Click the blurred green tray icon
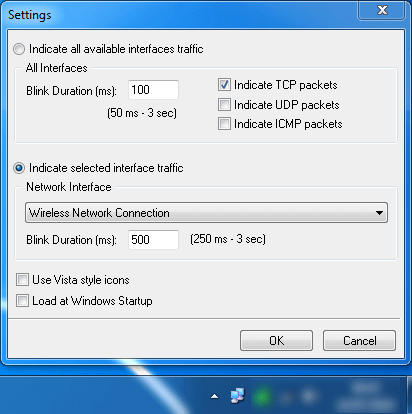Screen dimensions: 412x414 coord(263,397)
